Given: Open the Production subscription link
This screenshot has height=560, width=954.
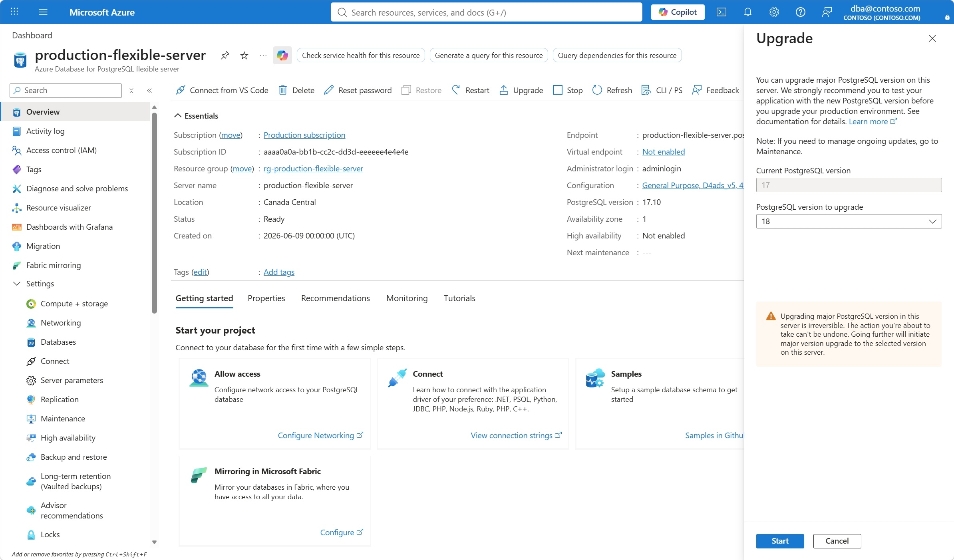Looking at the screenshot, I should (304, 135).
